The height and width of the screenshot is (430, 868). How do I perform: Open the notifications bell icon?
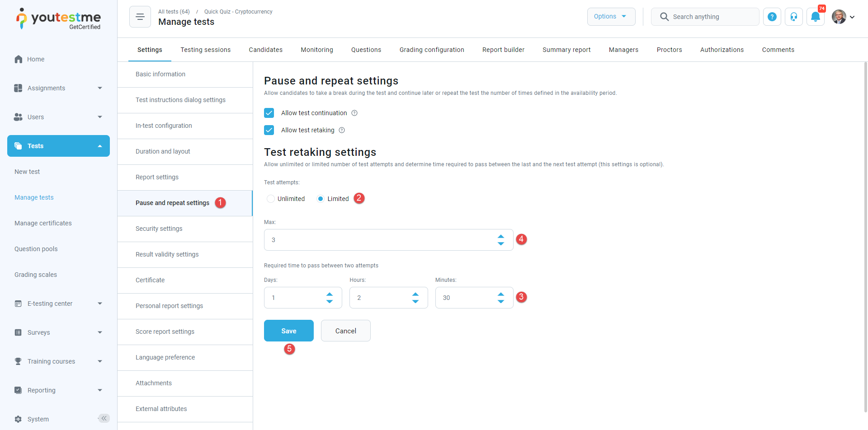[x=815, y=17]
